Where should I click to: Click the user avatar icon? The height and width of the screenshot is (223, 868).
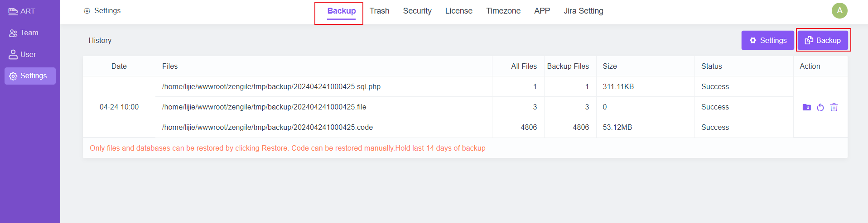(x=839, y=10)
